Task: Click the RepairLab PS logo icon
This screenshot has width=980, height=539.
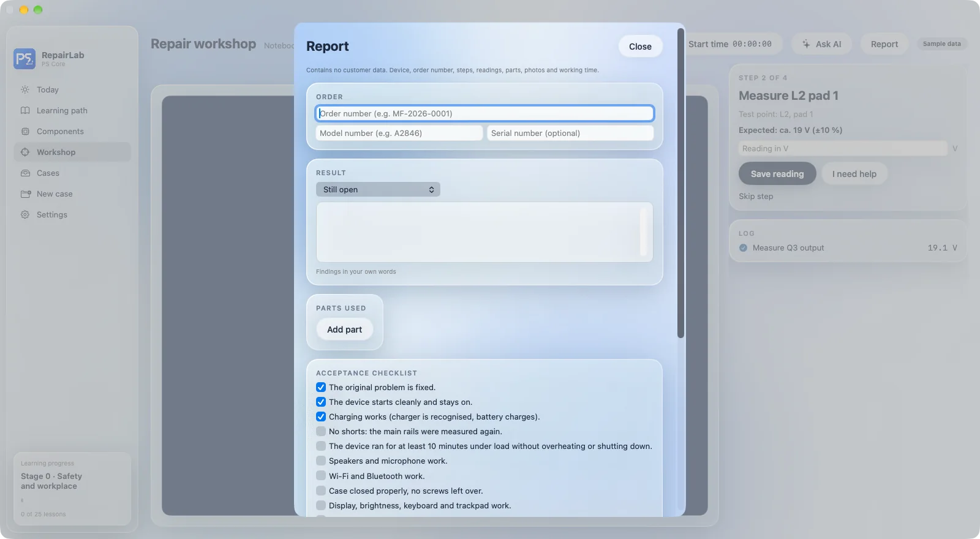Action: [24, 59]
